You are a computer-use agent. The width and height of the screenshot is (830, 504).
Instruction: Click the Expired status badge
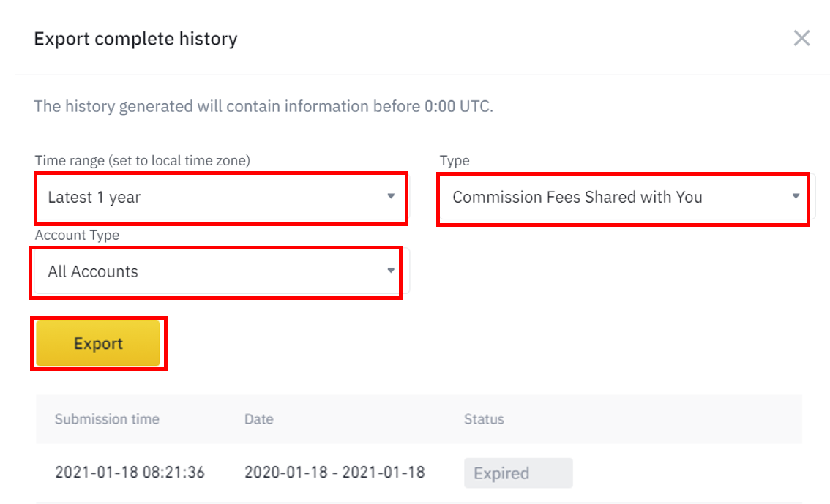(x=518, y=473)
